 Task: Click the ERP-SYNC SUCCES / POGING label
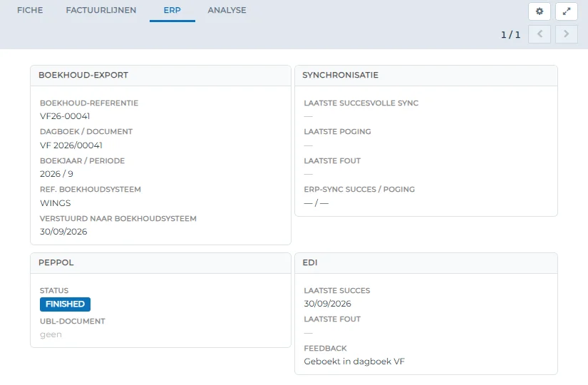click(359, 190)
